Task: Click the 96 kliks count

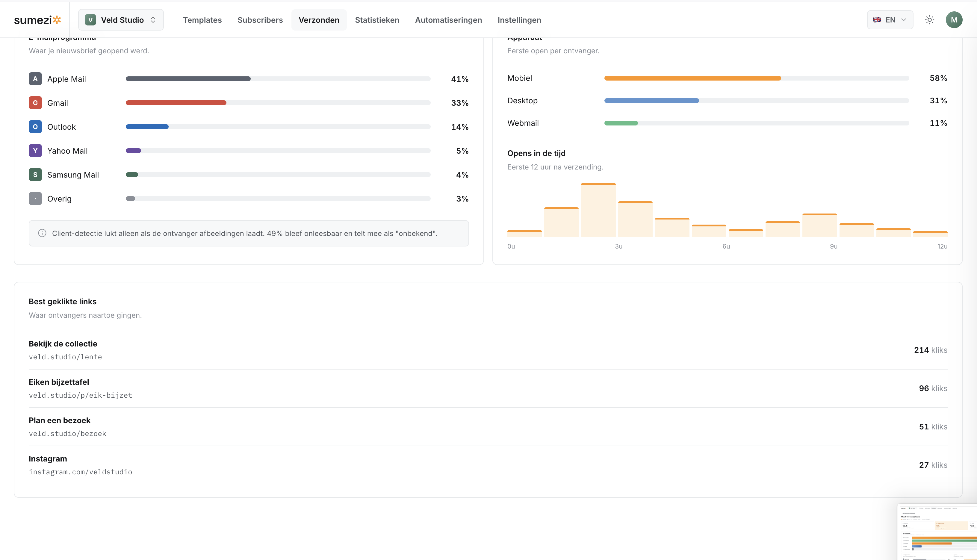Action: coord(933,388)
